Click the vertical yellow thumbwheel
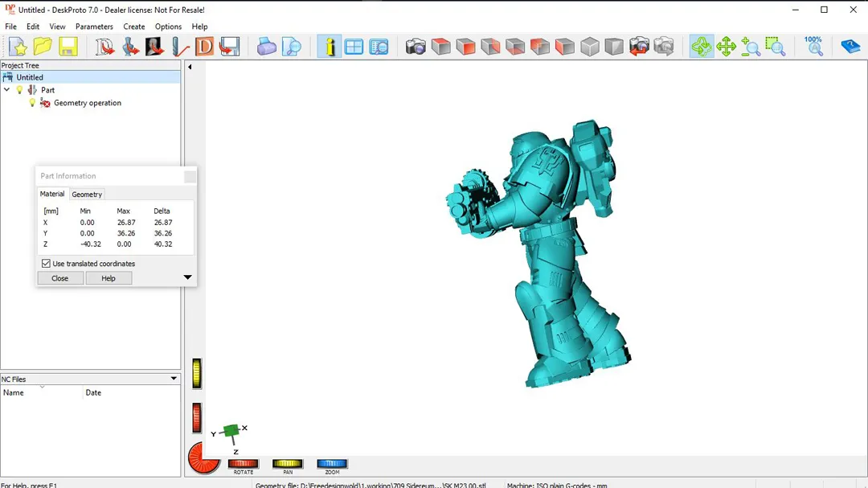Image resolution: width=868 pixels, height=488 pixels. (x=197, y=373)
